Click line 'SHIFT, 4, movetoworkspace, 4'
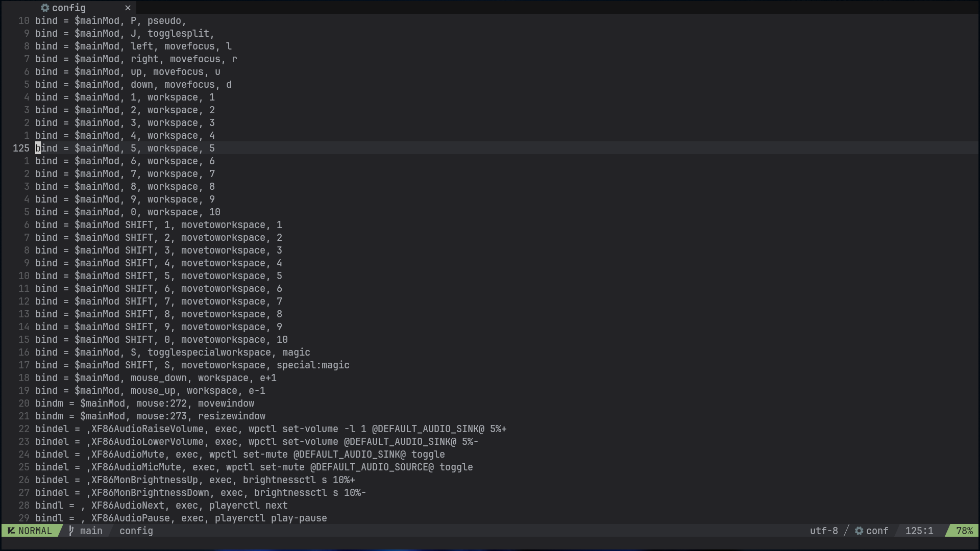The width and height of the screenshot is (980, 551). click(159, 263)
